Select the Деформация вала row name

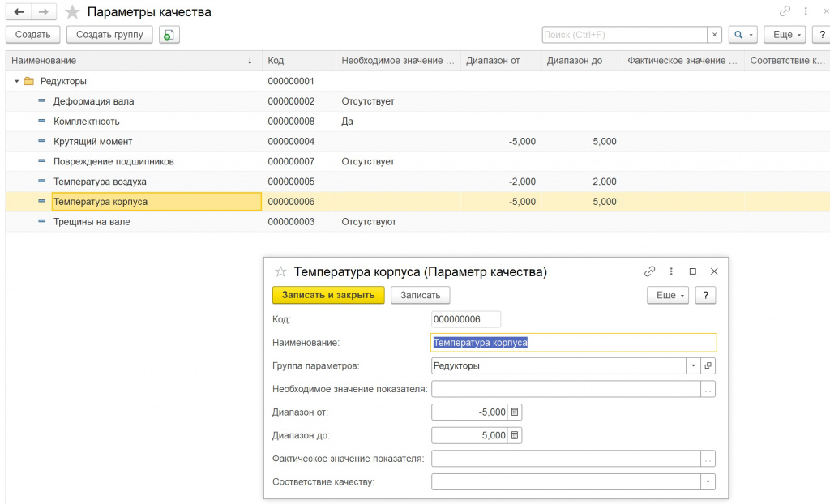[x=94, y=101]
